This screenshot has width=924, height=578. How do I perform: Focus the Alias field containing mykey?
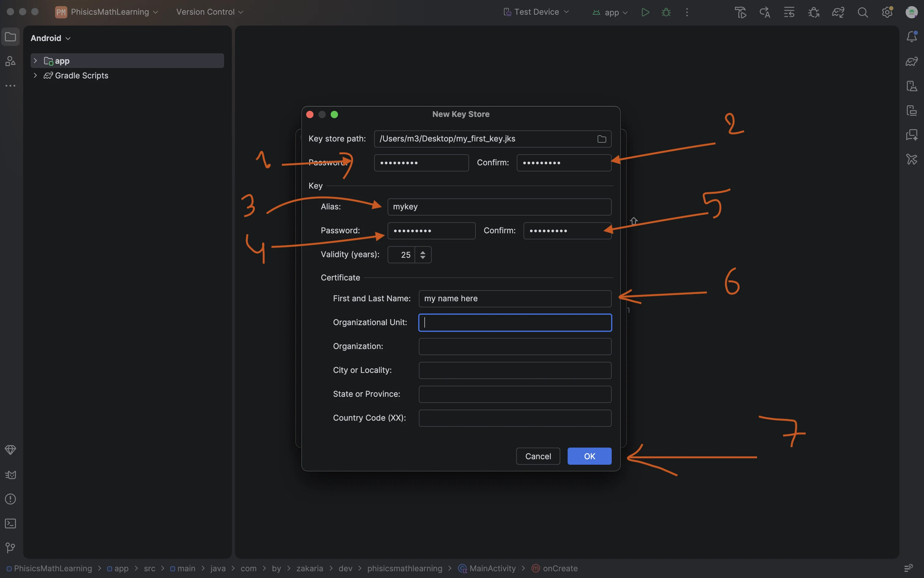coord(499,207)
